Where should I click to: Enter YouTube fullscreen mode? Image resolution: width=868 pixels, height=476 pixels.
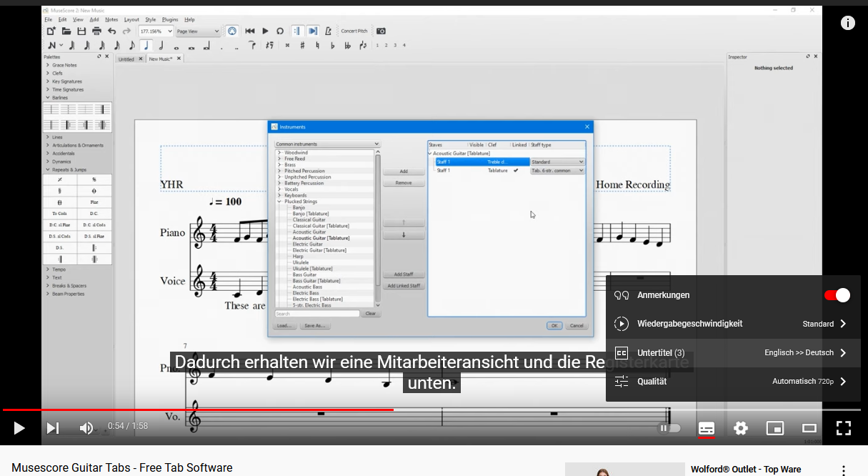click(x=844, y=428)
